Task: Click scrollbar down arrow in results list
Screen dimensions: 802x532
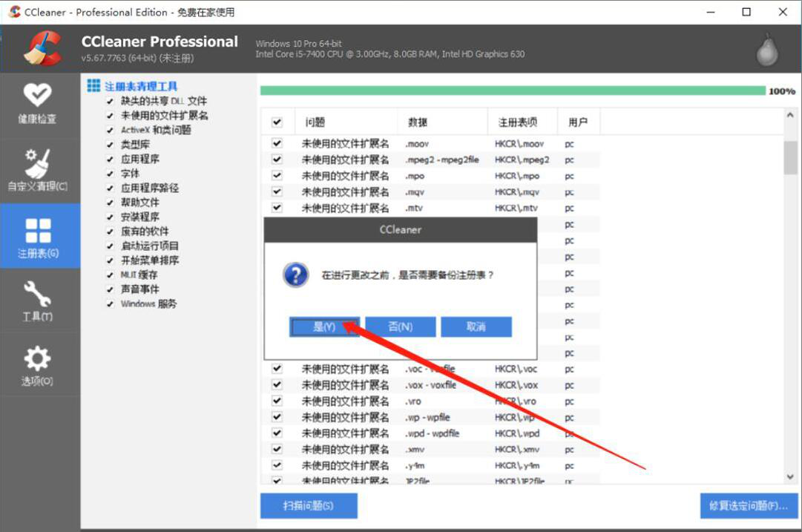Action: (x=790, y=477)
